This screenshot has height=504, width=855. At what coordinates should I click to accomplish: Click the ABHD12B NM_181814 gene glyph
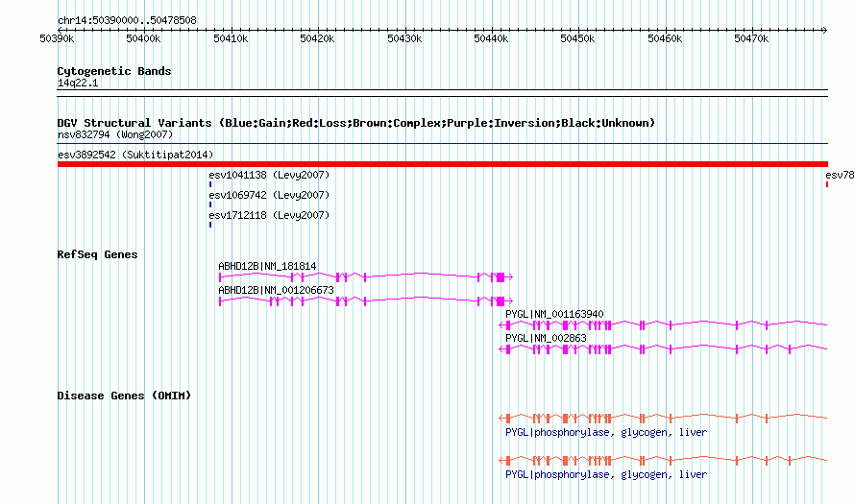pyautogui.click(x=366, y=277)
